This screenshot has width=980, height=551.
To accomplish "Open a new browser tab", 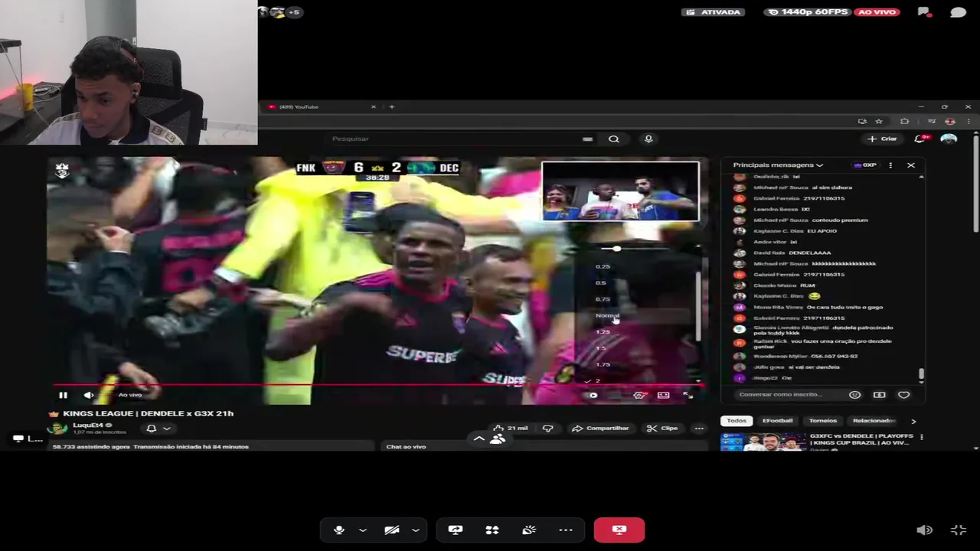I will [391, 106].
